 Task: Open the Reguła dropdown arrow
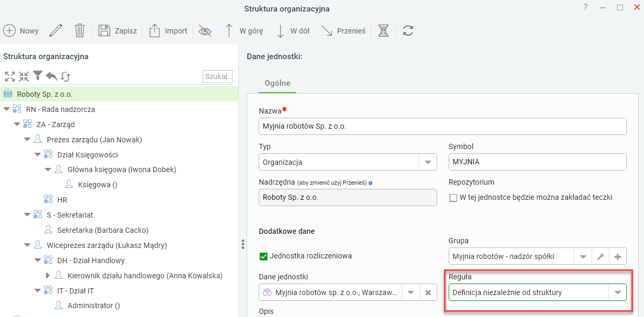pos(617,292)
